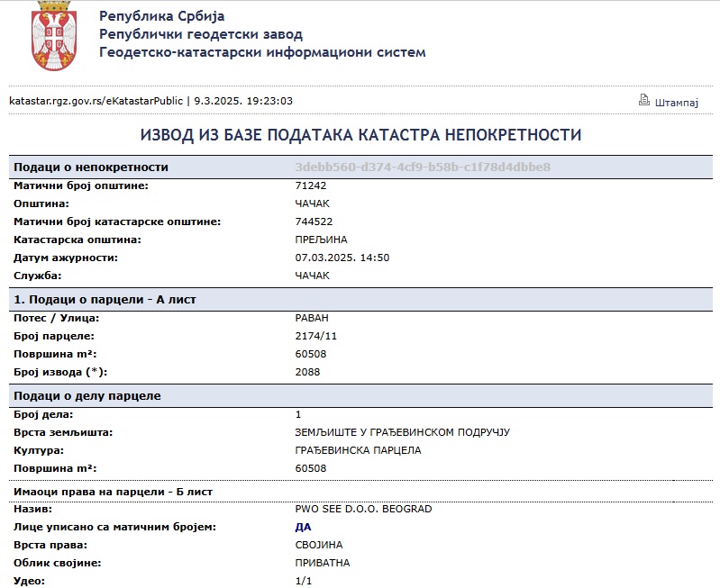Click the title ИЗВОД ИЗ БАЗЕ ПОДАТАКА КАТАСТРА НЕПОКРЕТНОСТИ
Screen dimensions: 720x588
click(360, 135)
